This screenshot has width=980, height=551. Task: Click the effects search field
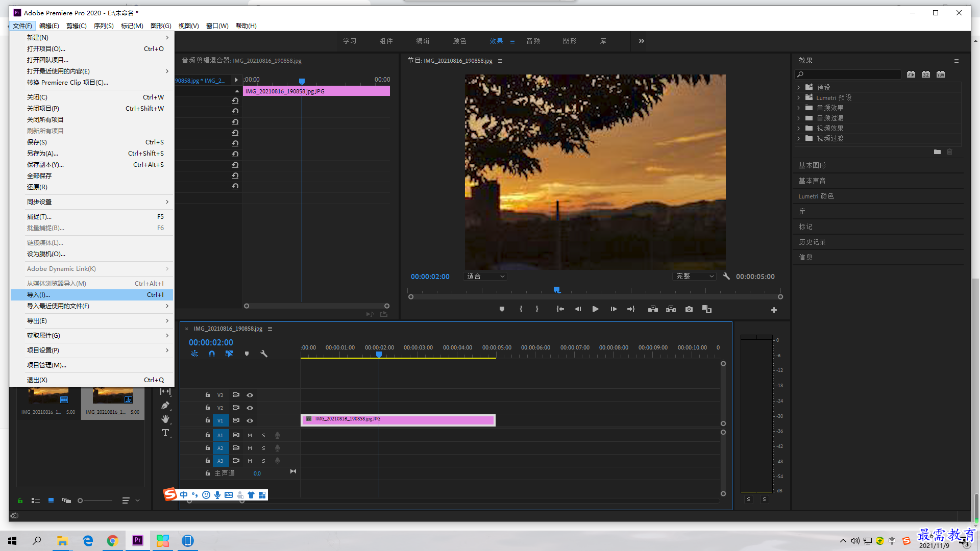click(848, 74)
